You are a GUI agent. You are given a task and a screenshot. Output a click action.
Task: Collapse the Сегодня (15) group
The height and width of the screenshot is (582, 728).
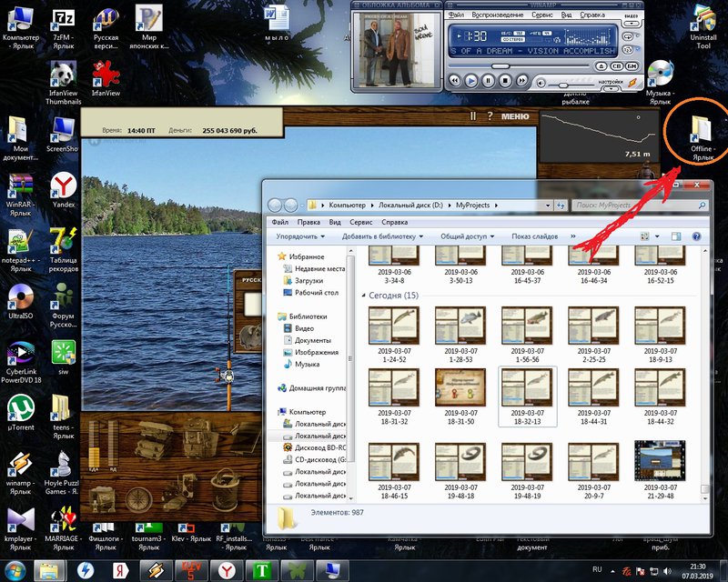(363, 296)
